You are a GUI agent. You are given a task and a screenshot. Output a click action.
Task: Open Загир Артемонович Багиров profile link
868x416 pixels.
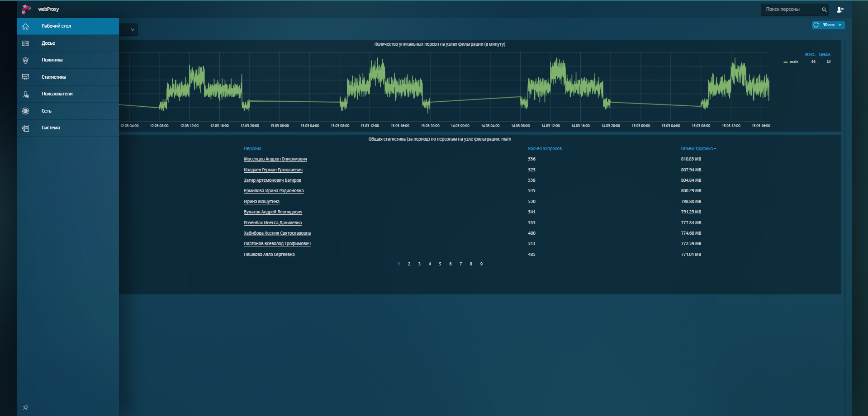pyautogui.click(x=272, y=180)
